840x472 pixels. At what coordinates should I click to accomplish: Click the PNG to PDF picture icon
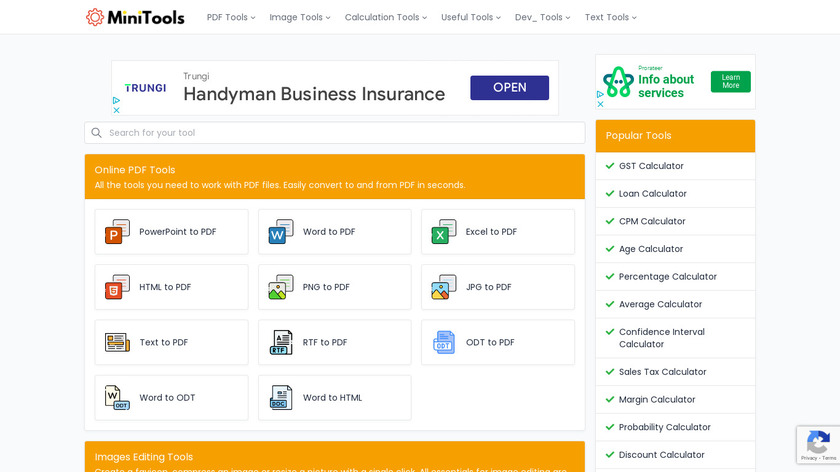click(281, 287)
